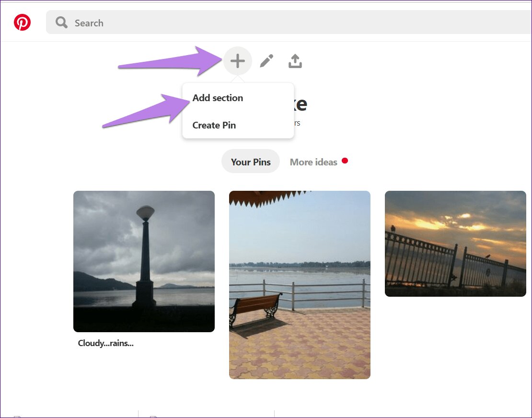The image size is (532, 418).
Task: Focus the Search input field
Action: pyautogui.click(x=289, y=23)
